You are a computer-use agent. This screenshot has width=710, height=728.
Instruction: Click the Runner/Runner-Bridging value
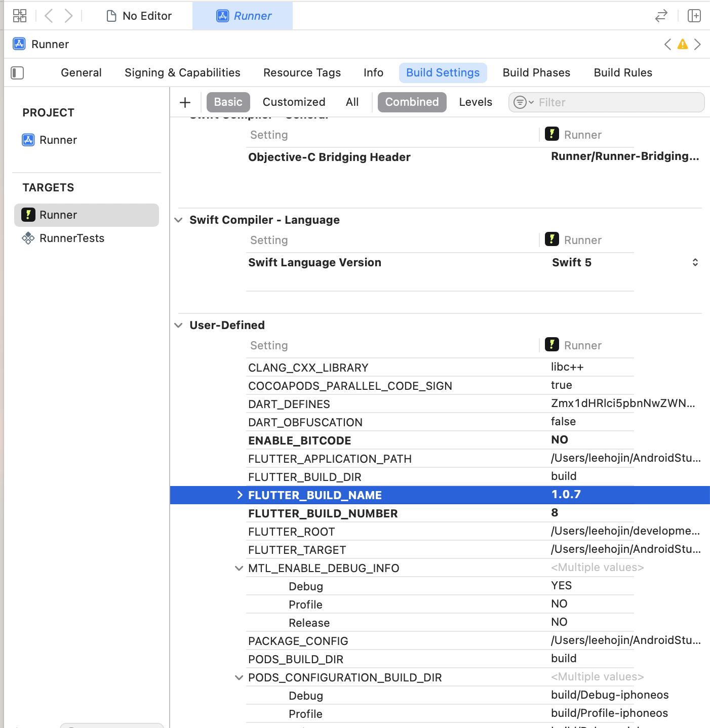[x=625, y=156]
